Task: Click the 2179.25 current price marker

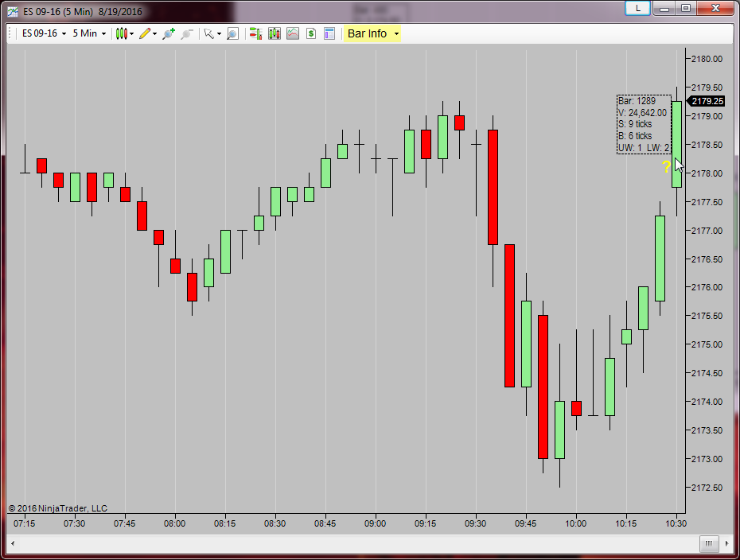Action: coord(706,101)
